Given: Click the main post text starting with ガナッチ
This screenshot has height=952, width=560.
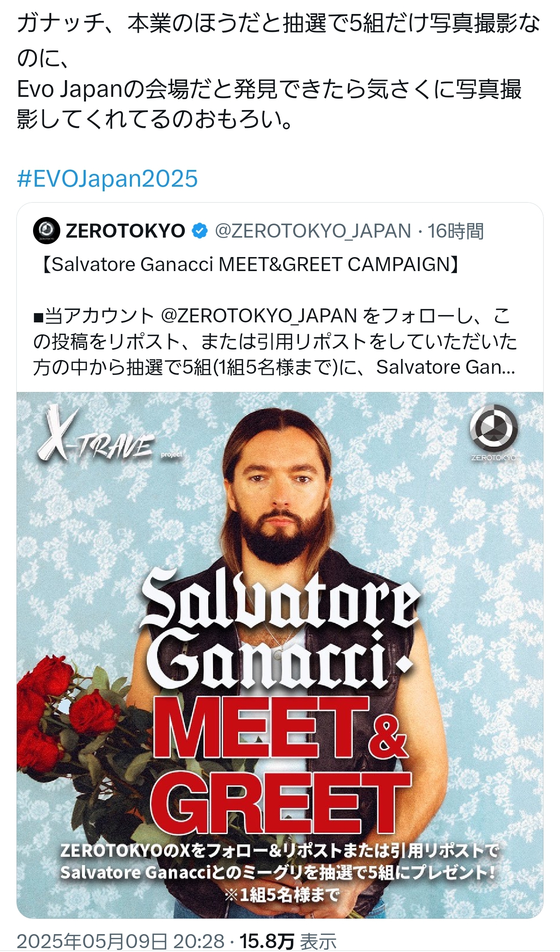Looking at the screenshot, I should (x=278, y=72).
